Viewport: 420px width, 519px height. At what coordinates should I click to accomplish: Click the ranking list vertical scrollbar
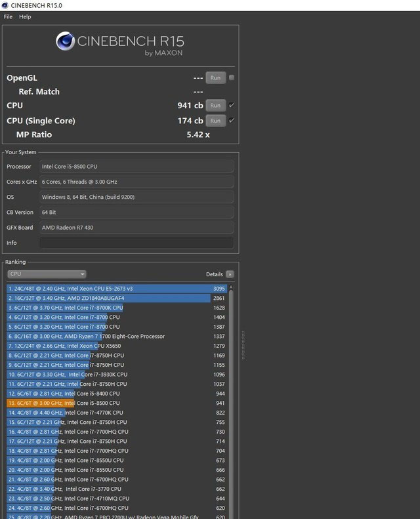tap(231, 404)
